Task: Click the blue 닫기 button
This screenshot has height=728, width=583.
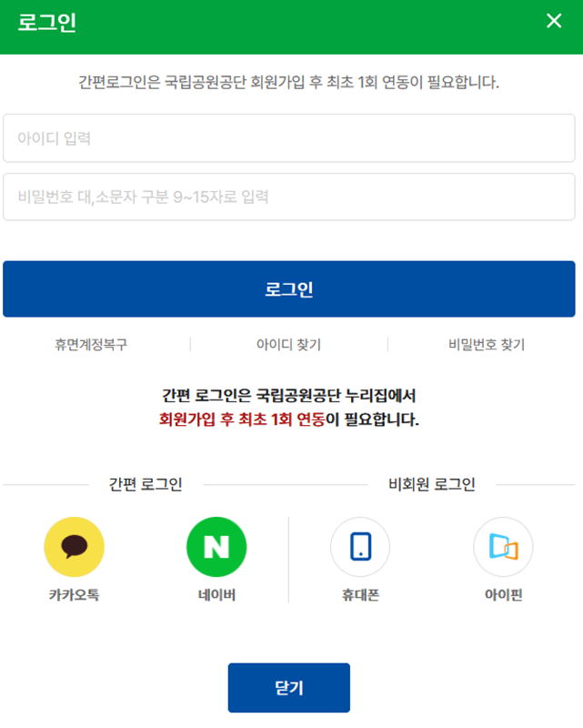Action: [x=288, y=688]
